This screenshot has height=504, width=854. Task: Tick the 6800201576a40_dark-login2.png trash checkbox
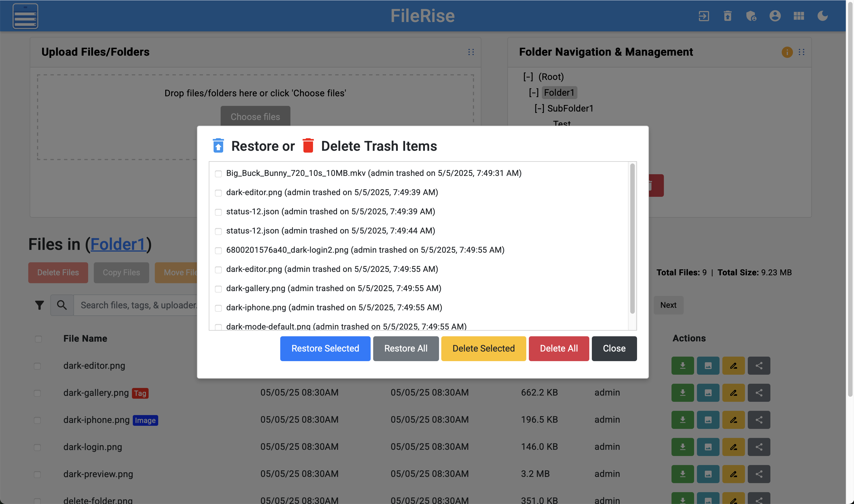218,251
